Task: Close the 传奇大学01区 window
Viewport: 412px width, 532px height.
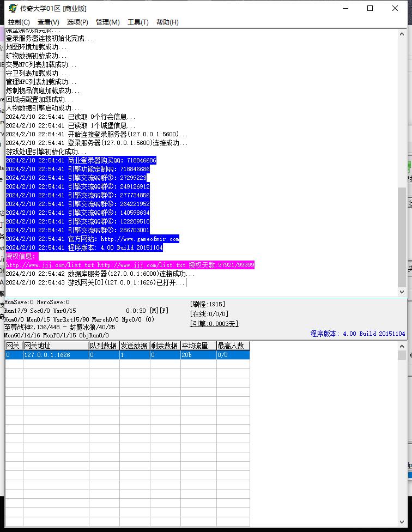Action: [x=395, y=8]
